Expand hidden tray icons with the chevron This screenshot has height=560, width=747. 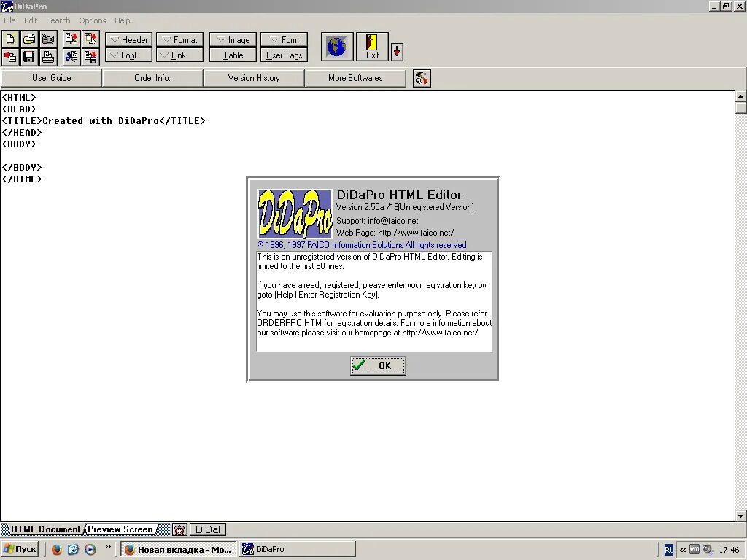click(683, 550)
